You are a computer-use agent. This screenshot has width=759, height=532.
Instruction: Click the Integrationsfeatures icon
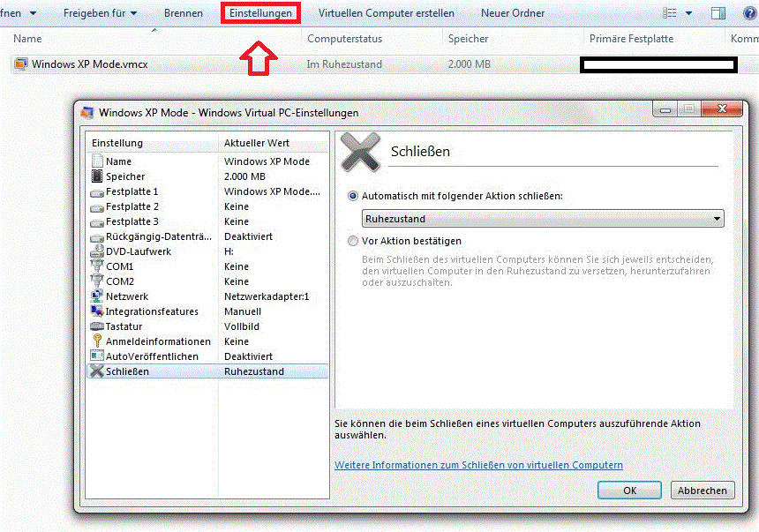97,311
